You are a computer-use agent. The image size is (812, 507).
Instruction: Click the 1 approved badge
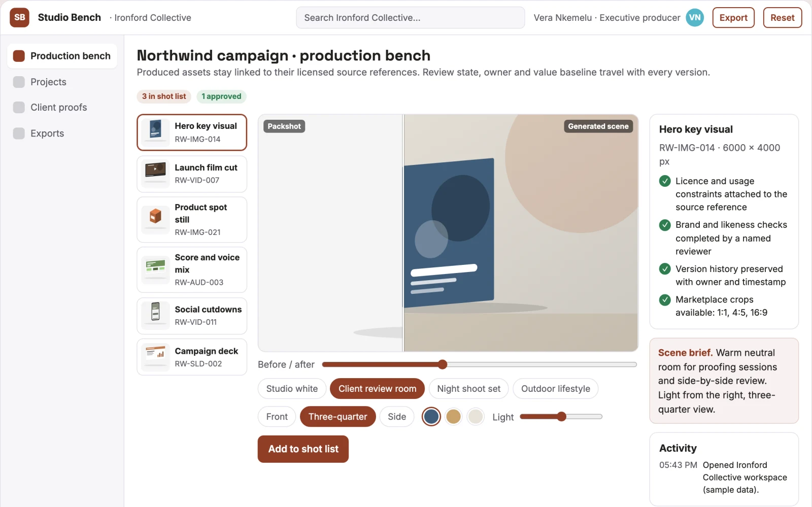[221, 96]
